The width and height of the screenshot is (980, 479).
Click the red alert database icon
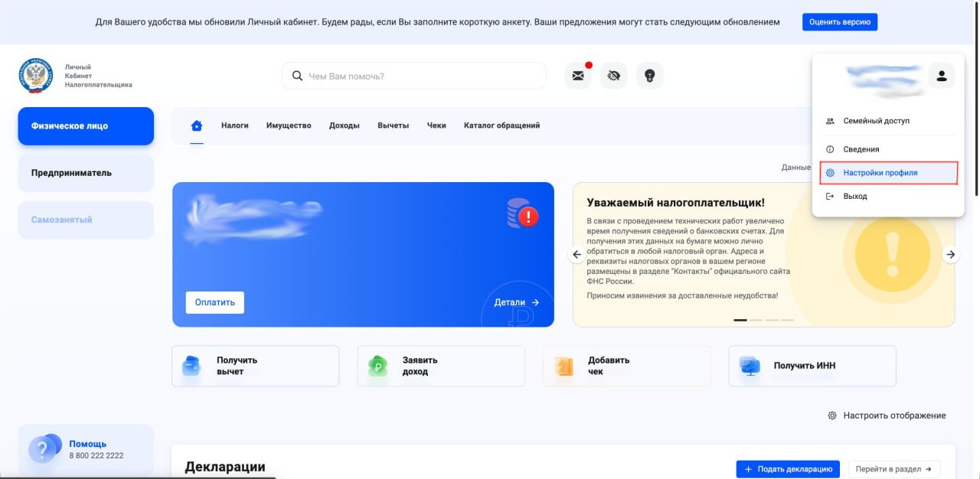click(523, 214)
